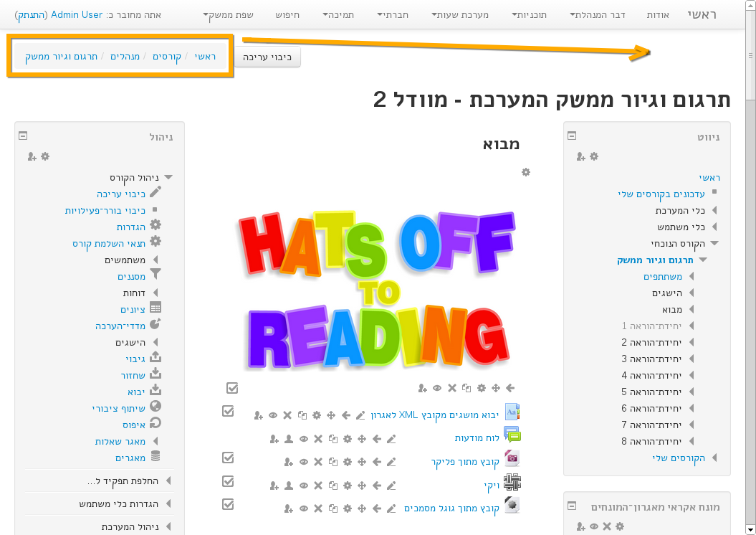Click the grades table icon beside ציונים
The image size is (756, 535).
pyautogui.click(x=155, y=307)
